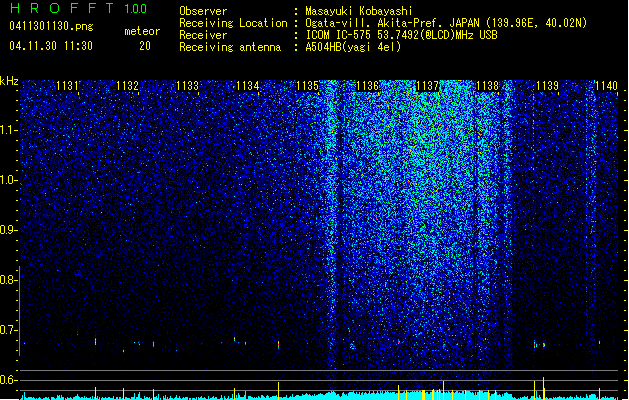
Task: Click the 0.8 kHz frequency tick label
Action: pos(9,280)
